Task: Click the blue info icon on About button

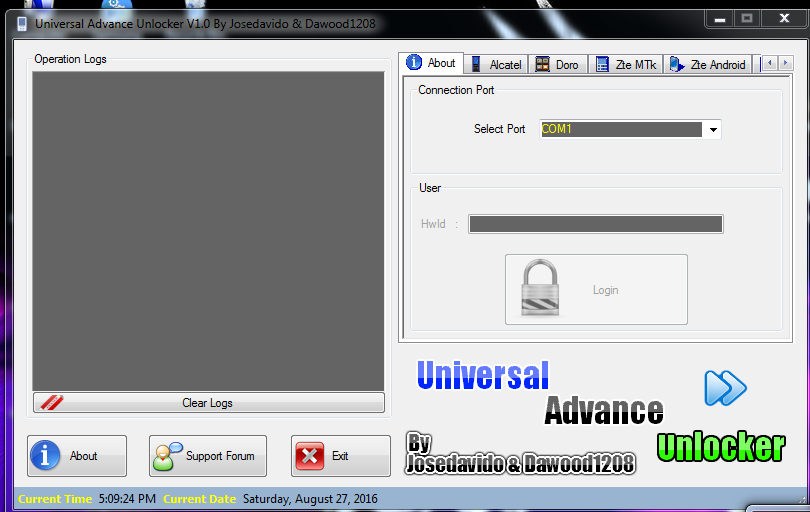Action: click(45, 455)
